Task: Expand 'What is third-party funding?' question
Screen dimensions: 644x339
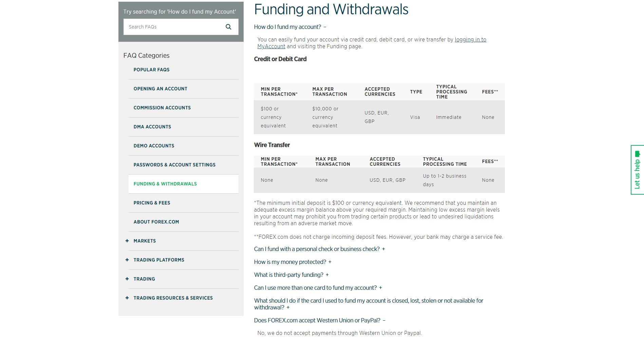Action: tap(291, 275)
